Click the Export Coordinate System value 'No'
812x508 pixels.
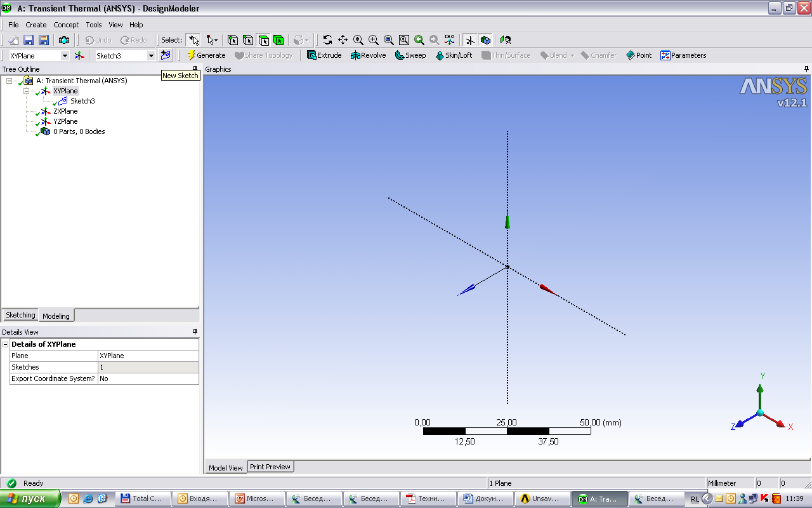click(148, 378)
